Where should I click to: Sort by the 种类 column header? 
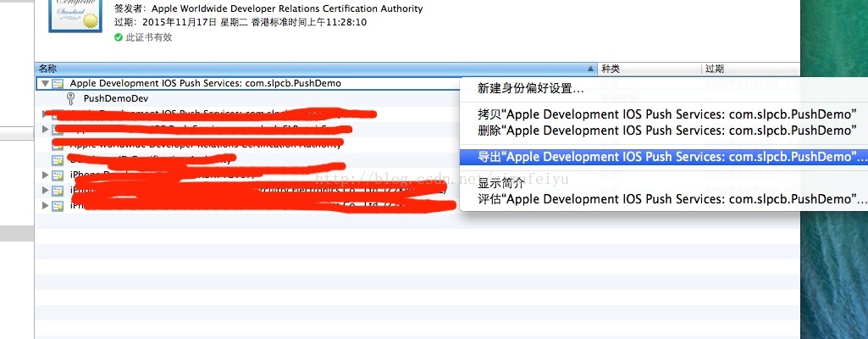(650, 69)
